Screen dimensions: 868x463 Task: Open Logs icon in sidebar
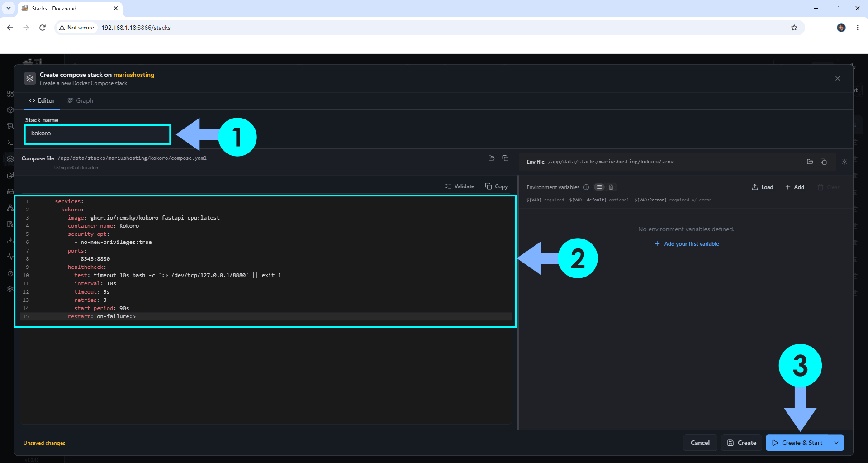(x=10, y=126)
